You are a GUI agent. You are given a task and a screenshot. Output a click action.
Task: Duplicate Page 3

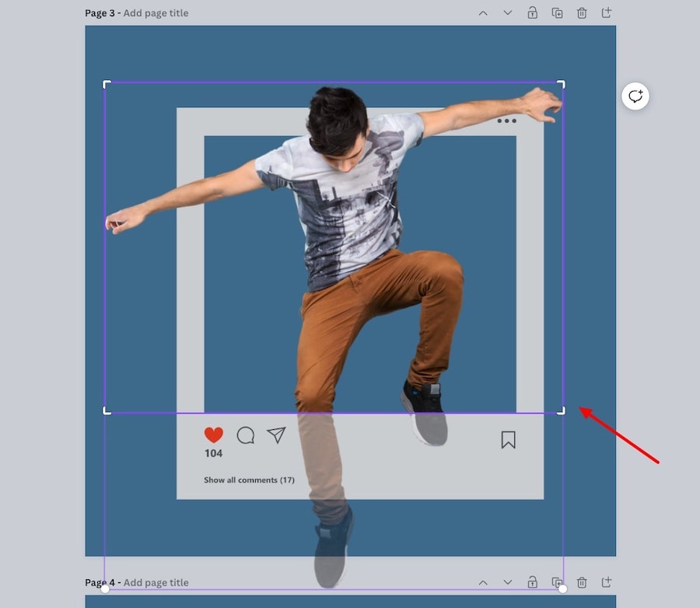[557, 13]
